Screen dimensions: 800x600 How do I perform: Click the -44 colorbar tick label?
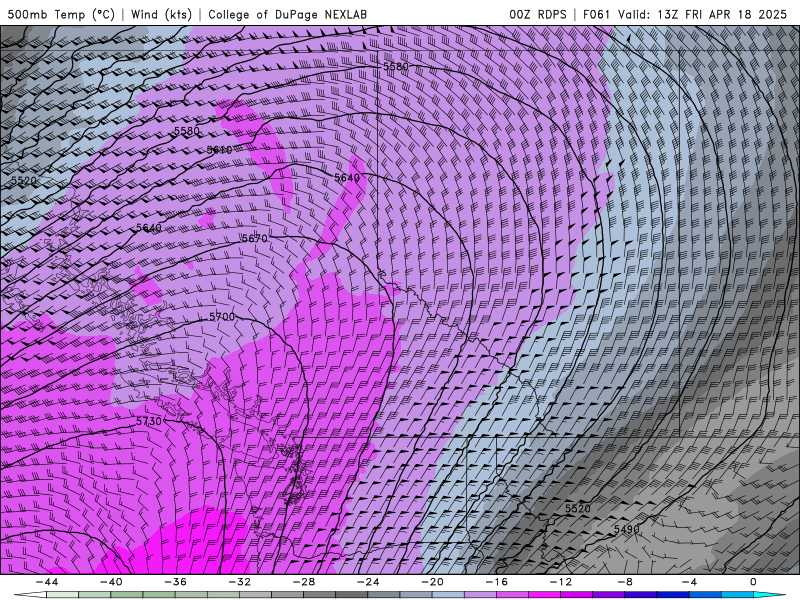pyautogui.click(x=47, y=582)
